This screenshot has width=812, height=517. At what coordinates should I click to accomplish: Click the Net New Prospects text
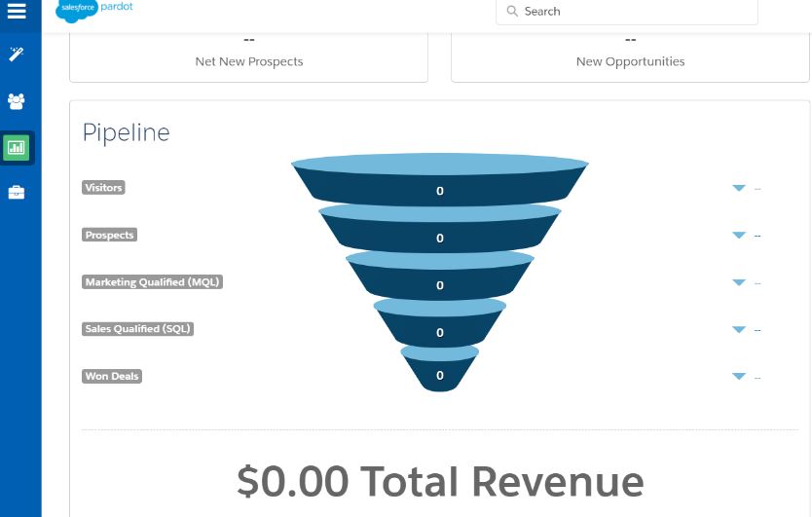click(x=249, y=61)
